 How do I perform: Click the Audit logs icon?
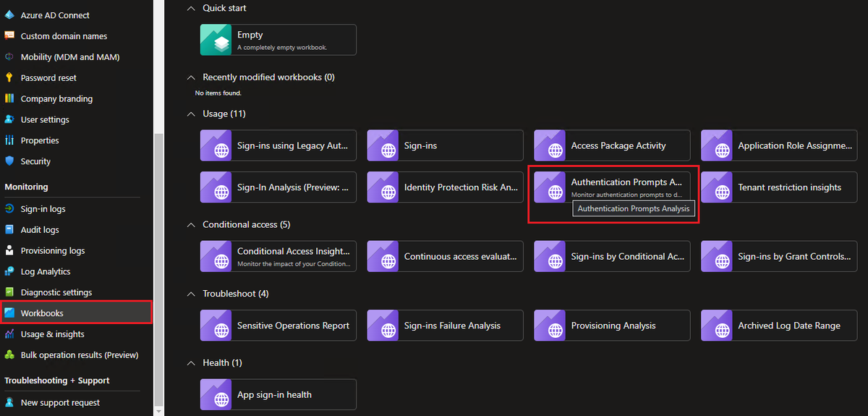[9, 230]
